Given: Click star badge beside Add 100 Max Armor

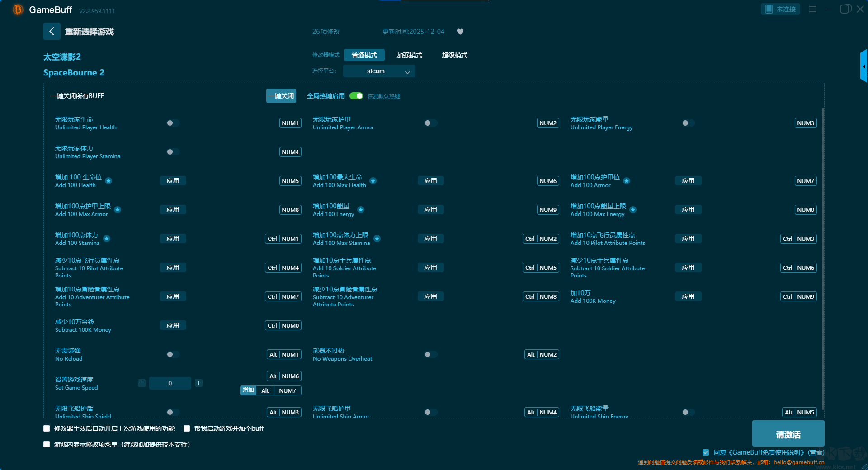Looking at the screenshot, I should click(x=118, y=210).
